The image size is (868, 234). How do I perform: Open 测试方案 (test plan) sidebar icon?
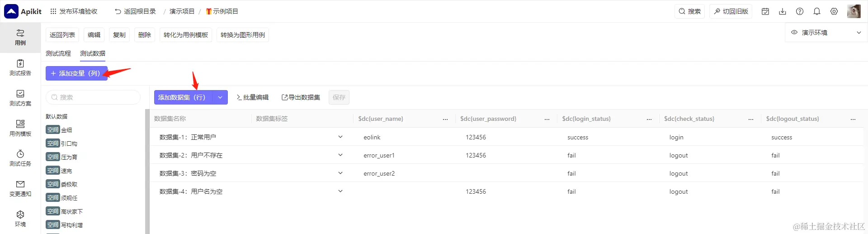point(20,97)
